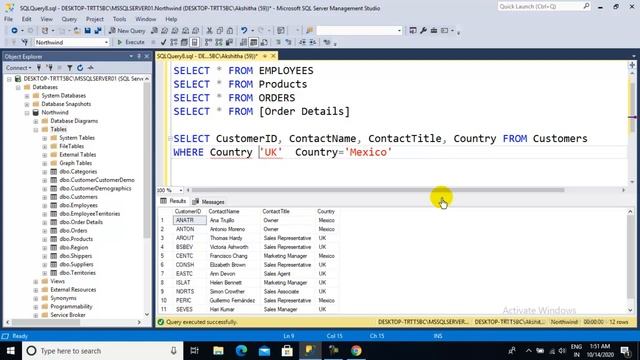Click the Object Explorer disconnect plug icon
The height and width of the screenshot is (360, 640).
tap(49, 68)
